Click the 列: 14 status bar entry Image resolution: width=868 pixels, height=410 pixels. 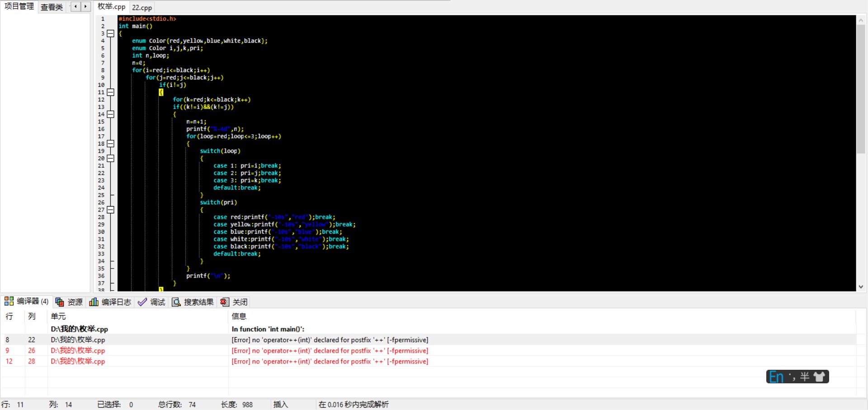click(61, 405)
